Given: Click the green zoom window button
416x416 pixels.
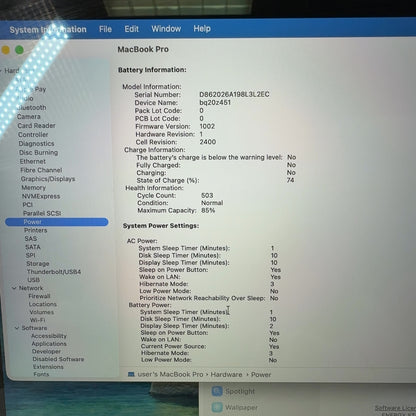Looking at the screenshot, I should click(19, 50).
